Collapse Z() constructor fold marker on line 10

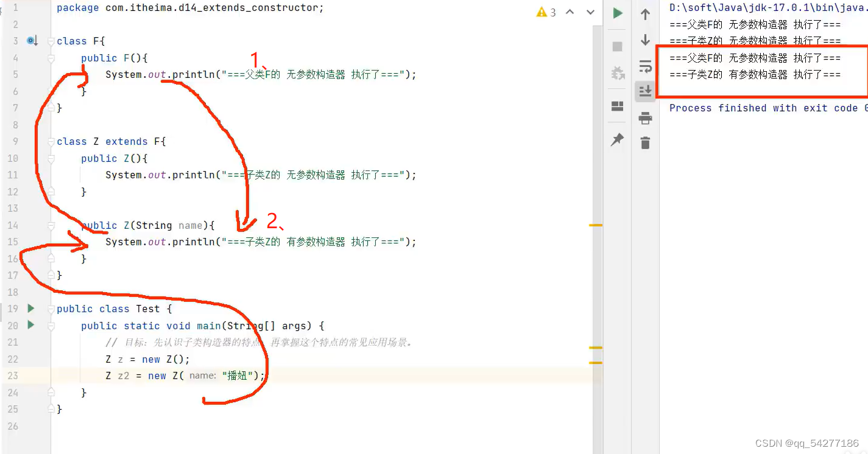tap(51, 158)
